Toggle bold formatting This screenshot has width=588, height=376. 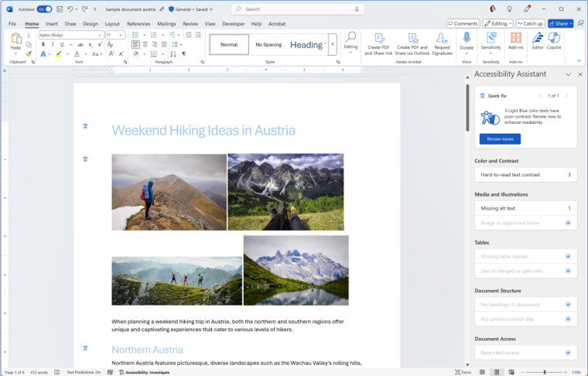coord(43,44)
